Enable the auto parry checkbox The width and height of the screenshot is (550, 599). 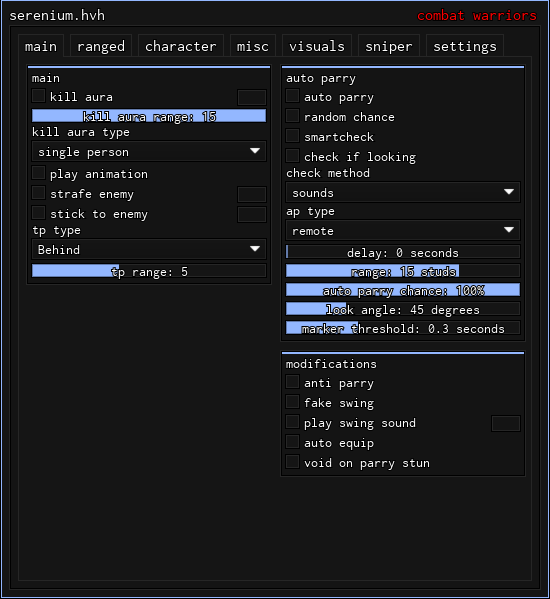[x=293, y=96]
